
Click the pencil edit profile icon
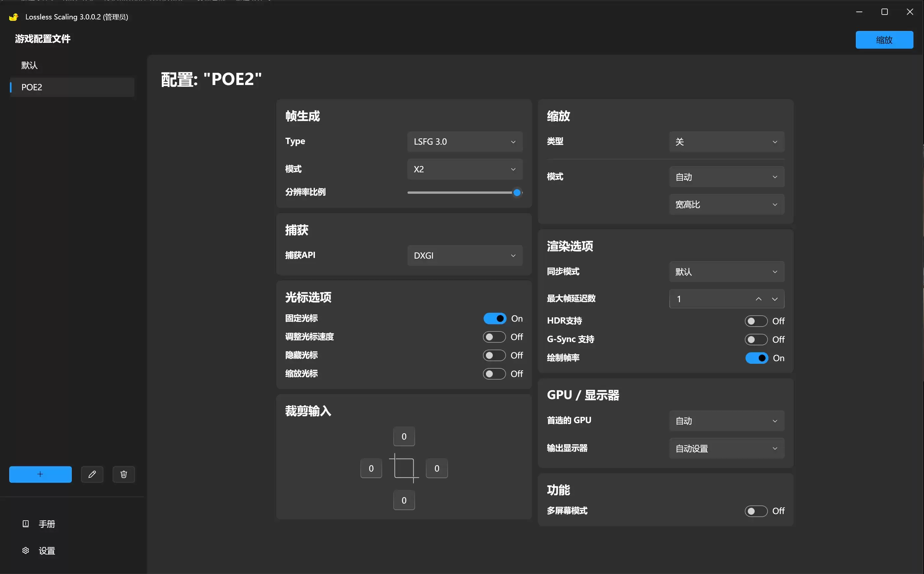coord(92,474)
